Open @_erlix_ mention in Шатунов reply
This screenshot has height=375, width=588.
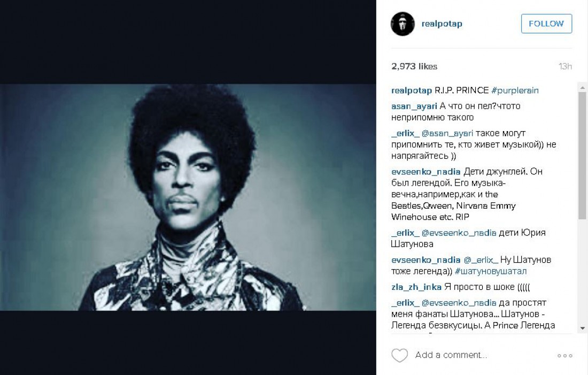481,260
